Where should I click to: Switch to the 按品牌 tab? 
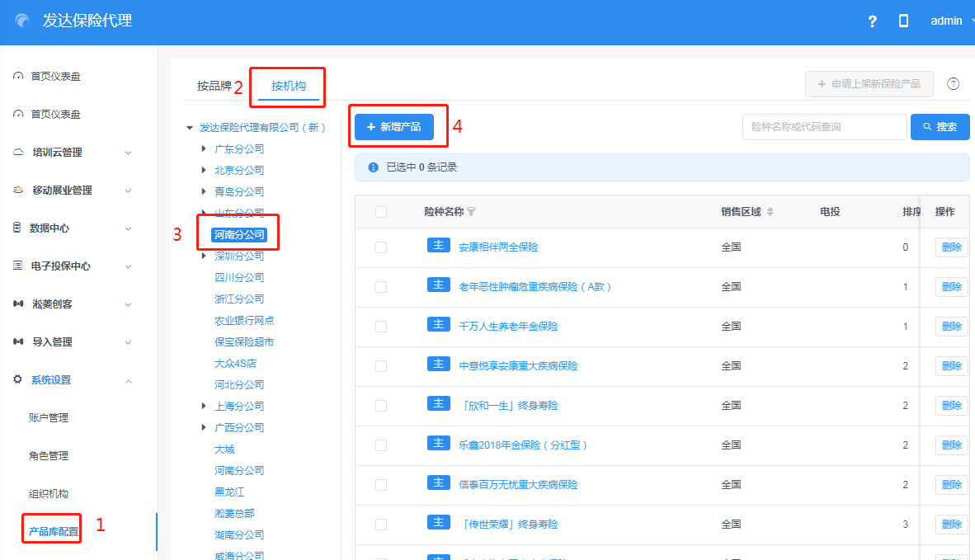[214, 85]
